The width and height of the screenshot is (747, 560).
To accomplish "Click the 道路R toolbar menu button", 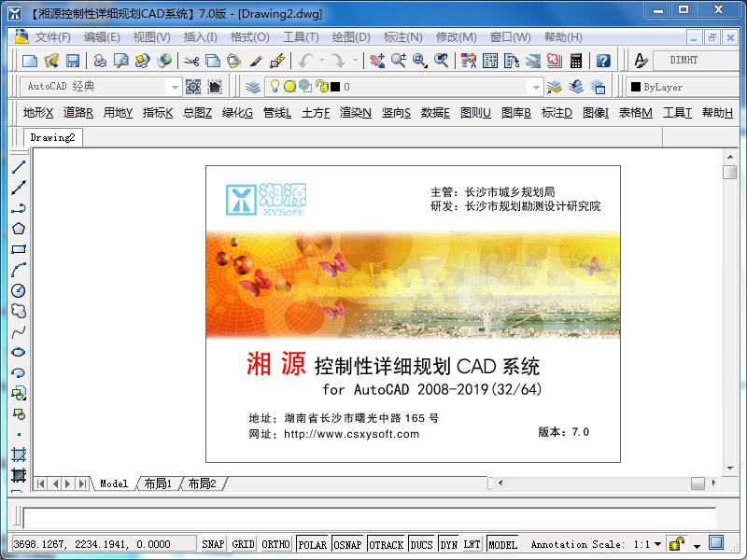I will 78,113.
